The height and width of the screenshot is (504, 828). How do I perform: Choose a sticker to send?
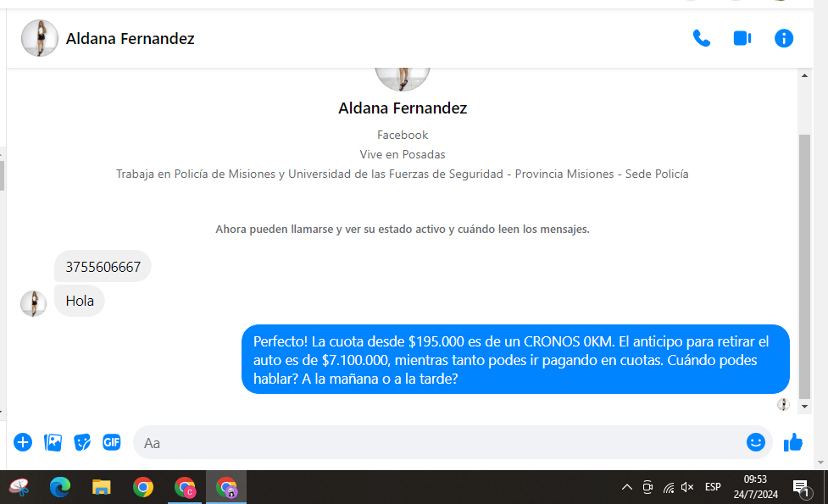(82, 442)
